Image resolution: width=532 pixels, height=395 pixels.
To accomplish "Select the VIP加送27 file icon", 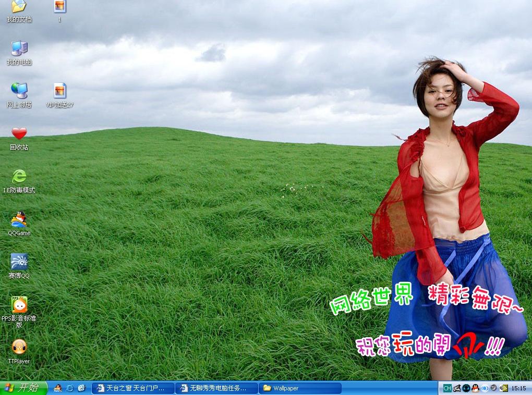I will pyautogui.click(x=59, y=95).
